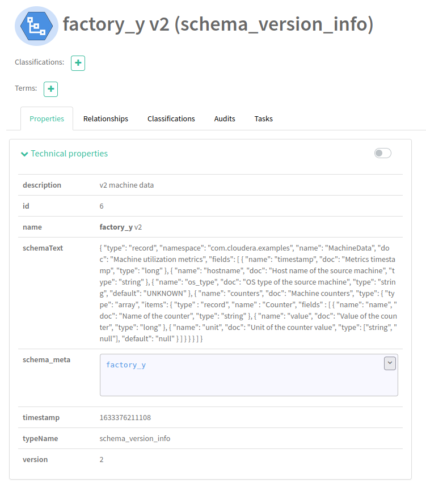Open the factory_y link inside schema_meta
Viewport: 426px width, 504px height.
point(126,365)
